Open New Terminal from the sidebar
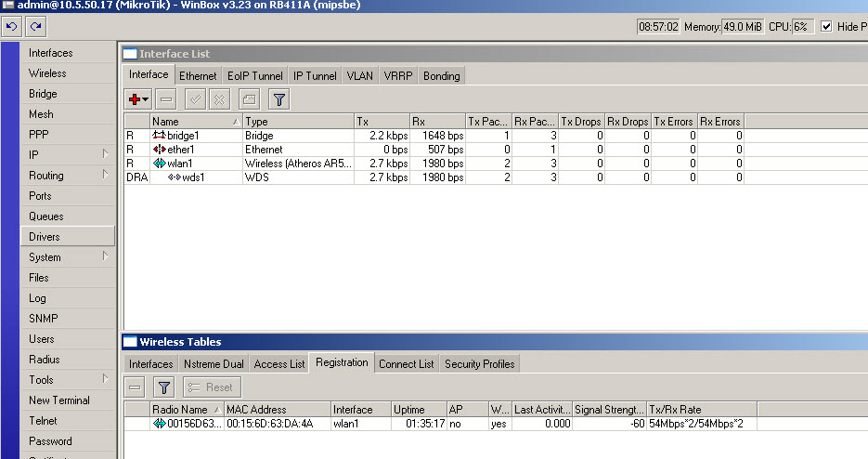The height and width of the screenshot is (459, 868). (68, 400)
